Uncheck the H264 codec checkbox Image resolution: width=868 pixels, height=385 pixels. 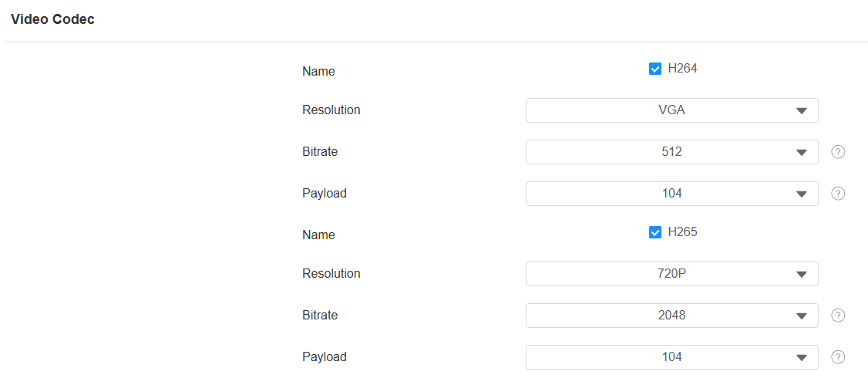[x=655, y=69]
